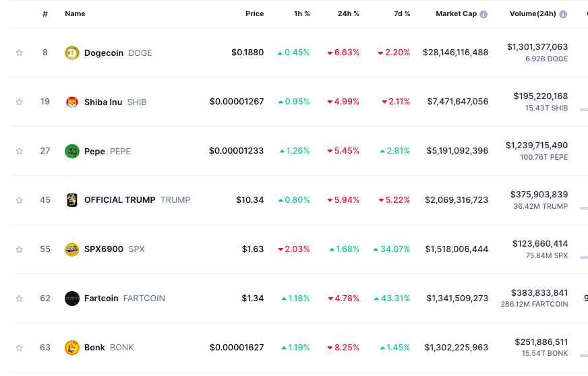Sort table by Price column header
Viewport: 588px width, 376px height.
point(254,13)
